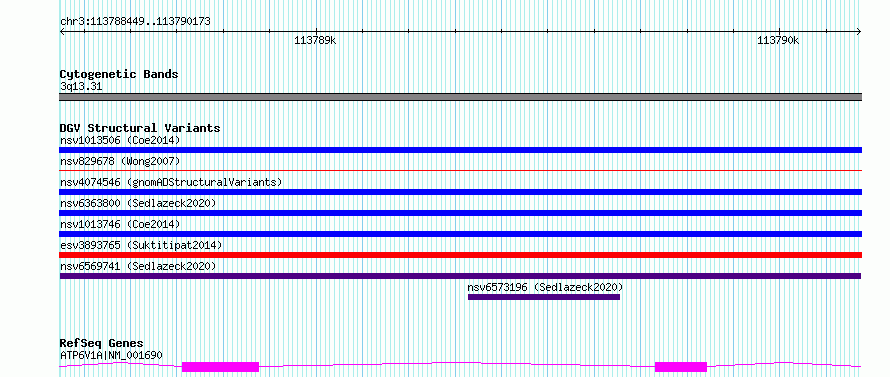890x377 pixels.
Task: Select the wider magenta ATP6V1A exon block
Action: (220, 367)
